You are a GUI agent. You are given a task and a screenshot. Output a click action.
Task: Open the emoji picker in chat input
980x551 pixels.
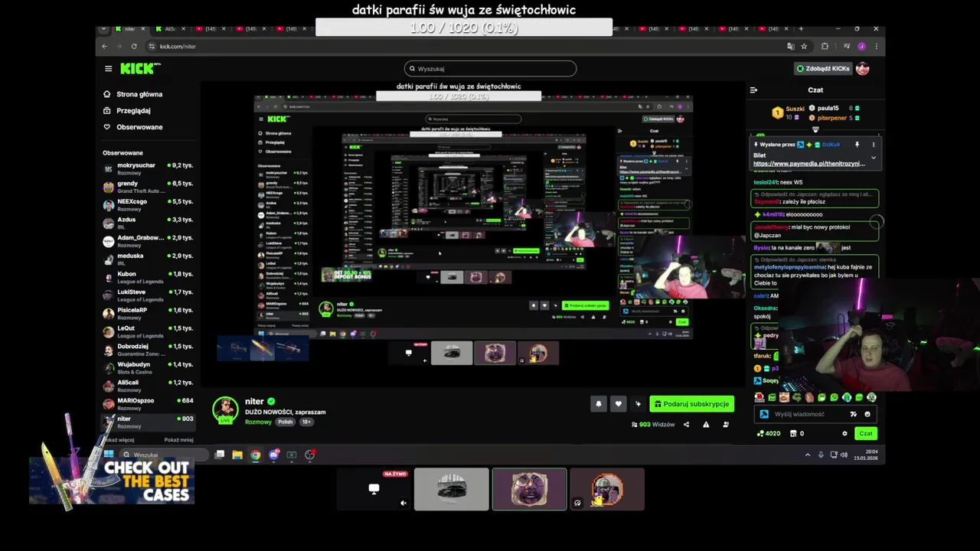[867, 414]
